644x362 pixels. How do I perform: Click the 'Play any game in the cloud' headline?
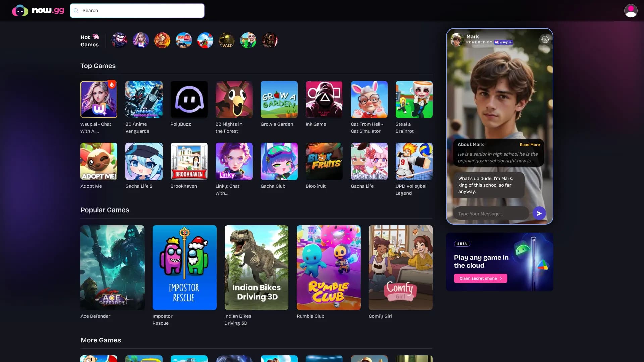[x=481, y=261]
